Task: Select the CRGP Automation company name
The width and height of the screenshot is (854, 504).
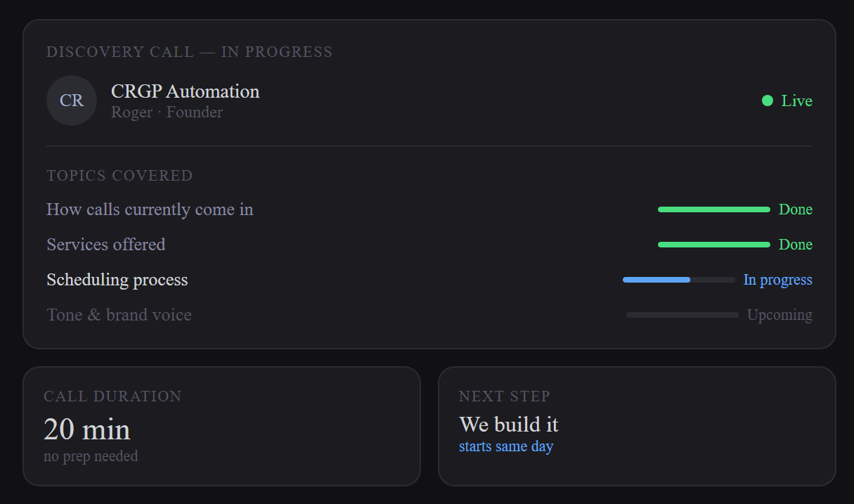Action: click(186, 91)
